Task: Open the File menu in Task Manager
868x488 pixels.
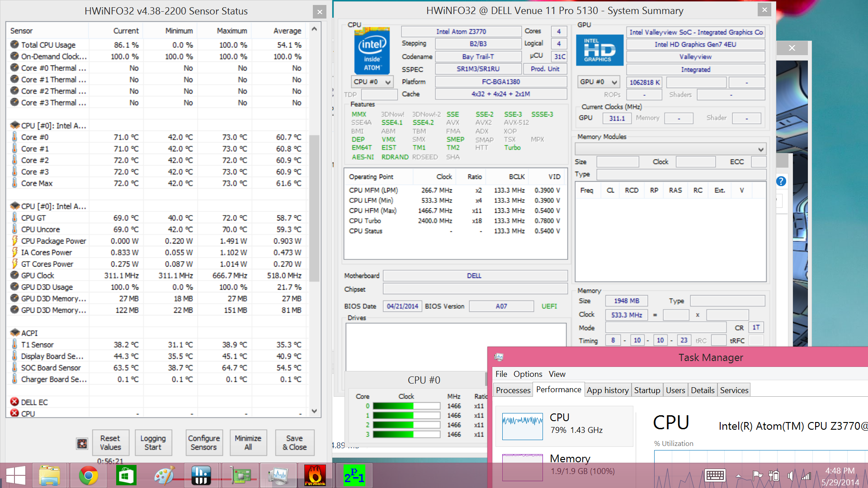Action: pyautogui.click(x=501, y=374)
